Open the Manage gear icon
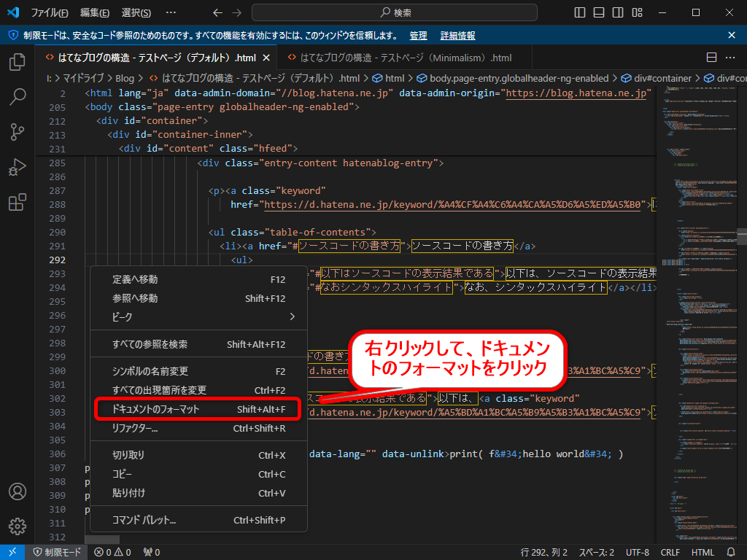This screenshot has height=560, width=747. 18,526
